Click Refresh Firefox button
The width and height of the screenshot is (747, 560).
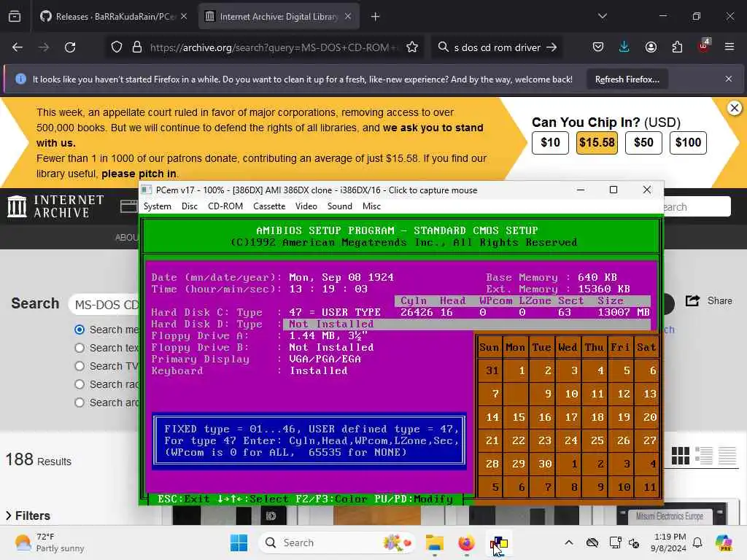pos(627,79)
